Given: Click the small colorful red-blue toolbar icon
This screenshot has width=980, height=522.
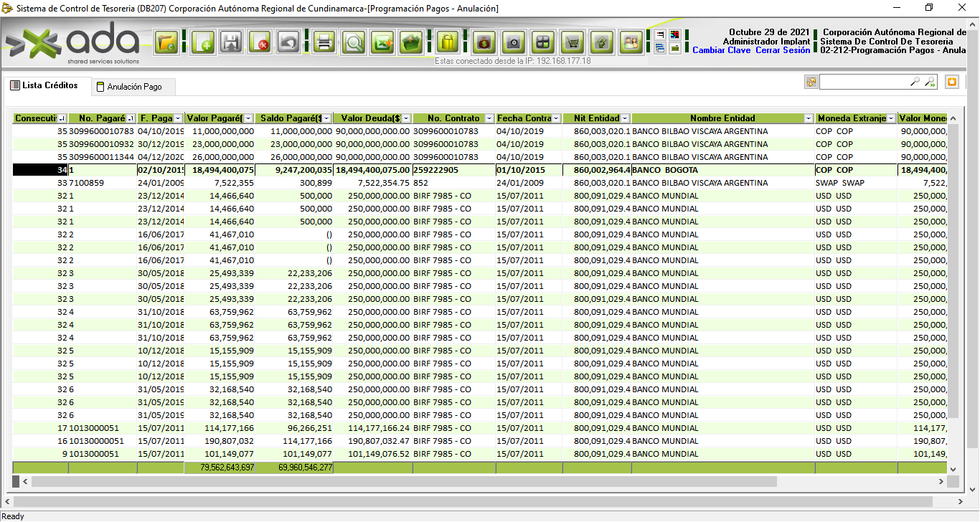Looking at the screenshot, I should click(674, 34).
